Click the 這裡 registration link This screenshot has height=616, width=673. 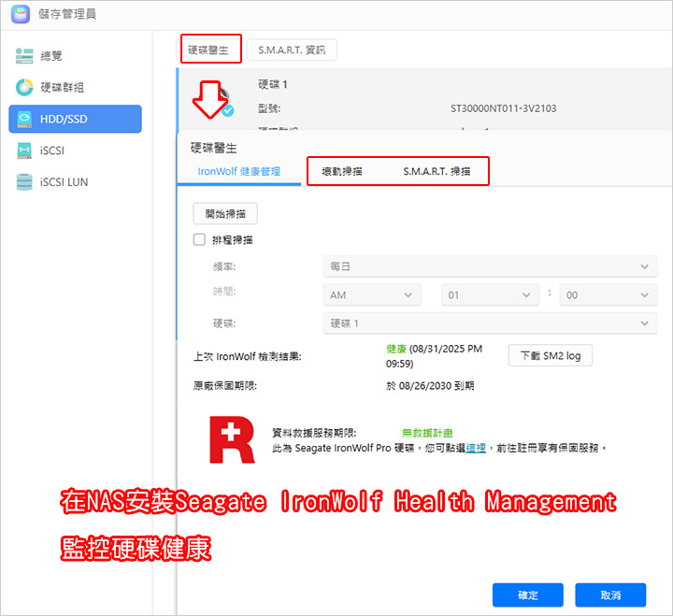(476, 448)
